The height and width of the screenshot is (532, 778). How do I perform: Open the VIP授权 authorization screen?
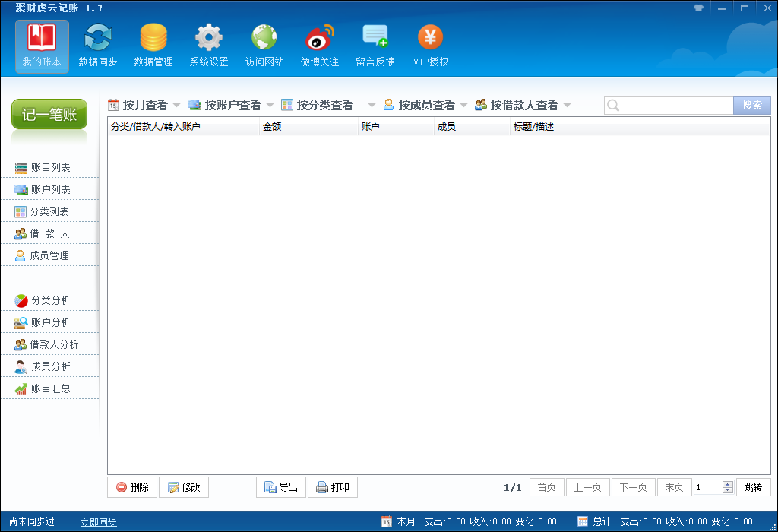click(x=429, y=44)
